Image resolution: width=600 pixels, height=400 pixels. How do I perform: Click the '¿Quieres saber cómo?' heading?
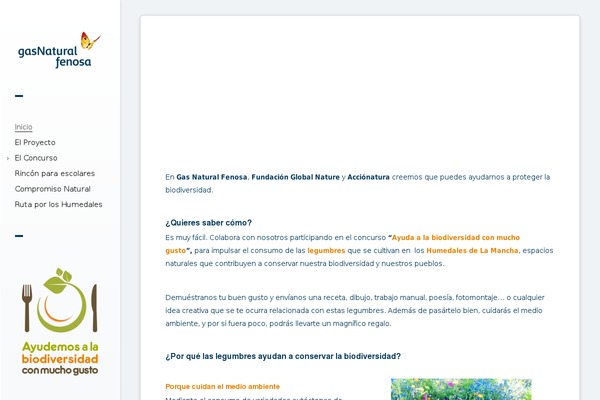[209, 223]
